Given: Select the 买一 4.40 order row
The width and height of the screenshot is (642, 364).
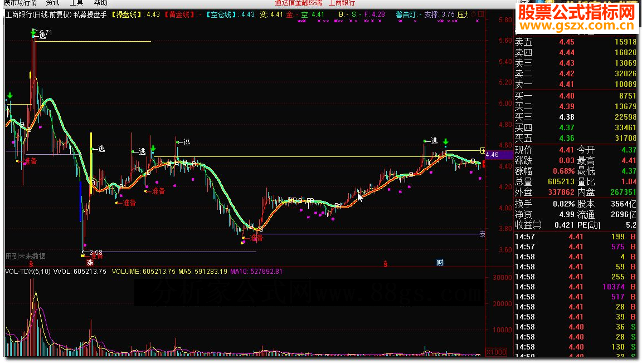Looking at the screenshot, I should pos(575,96).
